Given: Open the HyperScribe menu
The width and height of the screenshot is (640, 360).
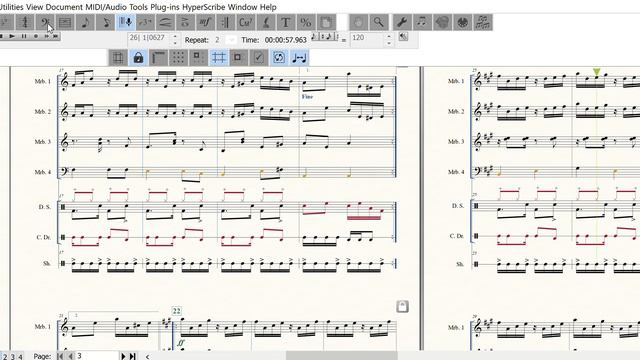Looking at the screenshot, I should [204, 7].
